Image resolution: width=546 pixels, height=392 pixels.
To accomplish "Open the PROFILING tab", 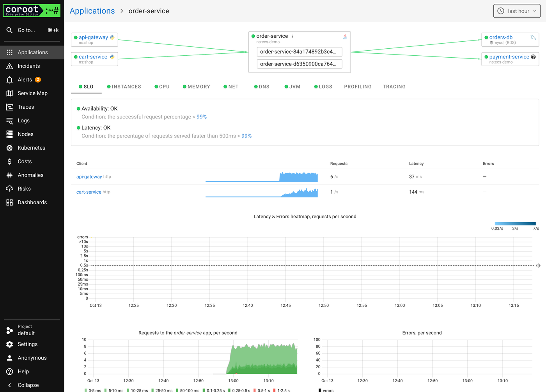I will click(x=358, y=87).
